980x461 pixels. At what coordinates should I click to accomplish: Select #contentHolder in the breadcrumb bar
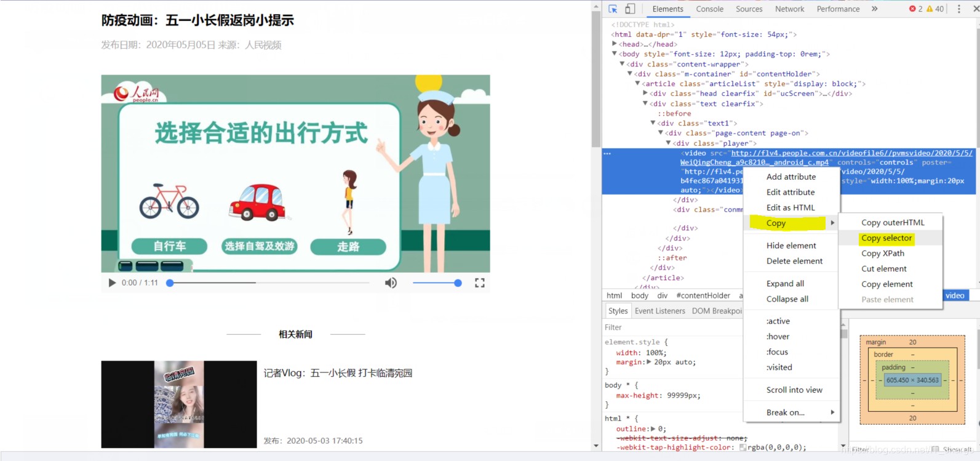703,295
